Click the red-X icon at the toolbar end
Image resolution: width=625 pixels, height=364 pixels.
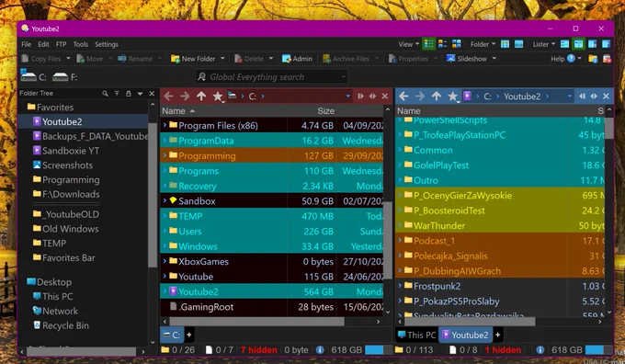(607, 59)
